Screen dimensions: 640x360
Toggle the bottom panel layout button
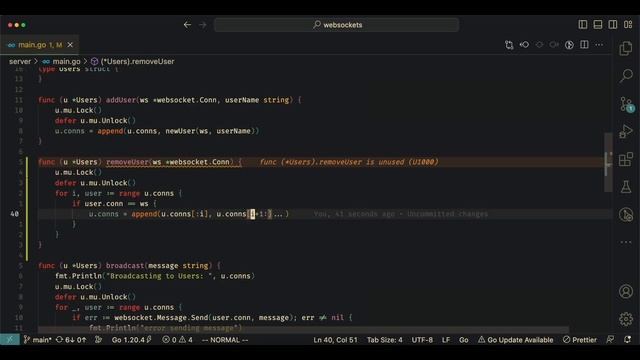[598, 24]
